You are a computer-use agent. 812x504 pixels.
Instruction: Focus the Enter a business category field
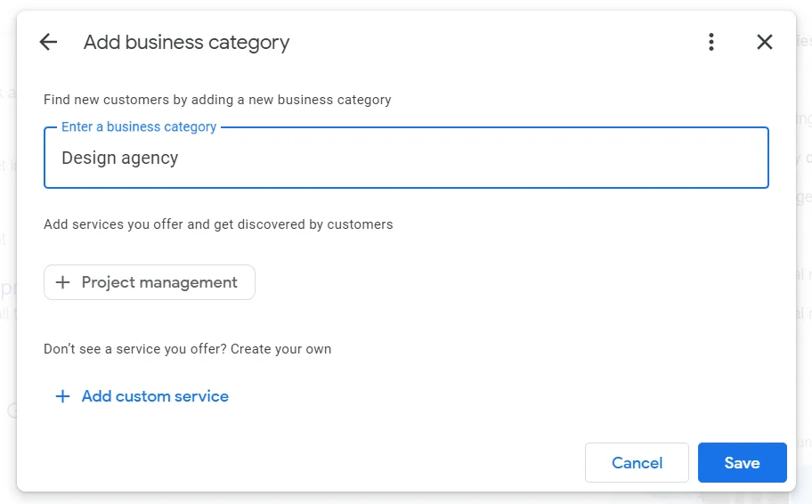[x=406, y=158]
